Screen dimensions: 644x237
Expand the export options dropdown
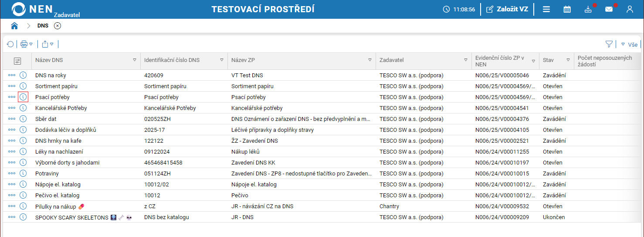tap(51, 44)
